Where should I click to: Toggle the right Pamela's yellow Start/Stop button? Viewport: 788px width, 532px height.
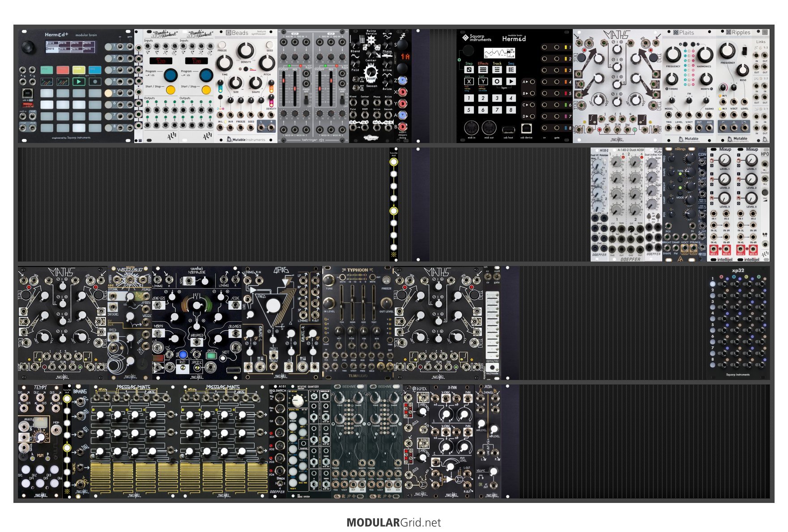pos(206,90)
